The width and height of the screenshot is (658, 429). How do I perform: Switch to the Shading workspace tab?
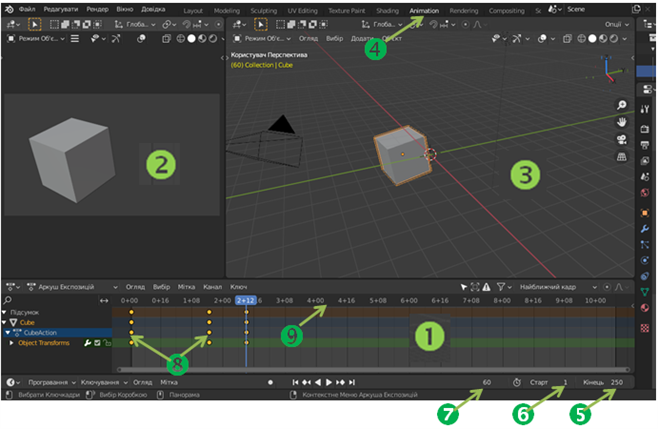(387, 10)
